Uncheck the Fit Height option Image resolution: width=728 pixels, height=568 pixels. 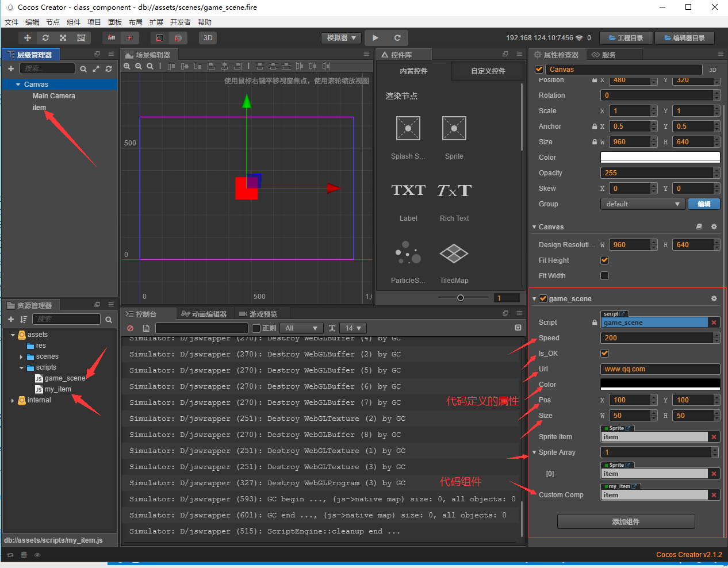point(604,260)
